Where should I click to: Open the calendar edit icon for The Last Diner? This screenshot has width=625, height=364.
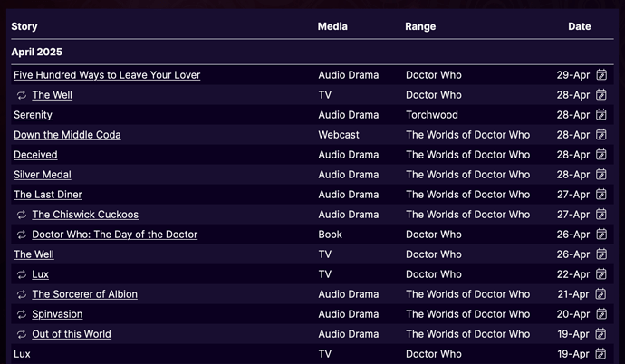(x=601, y=195)
